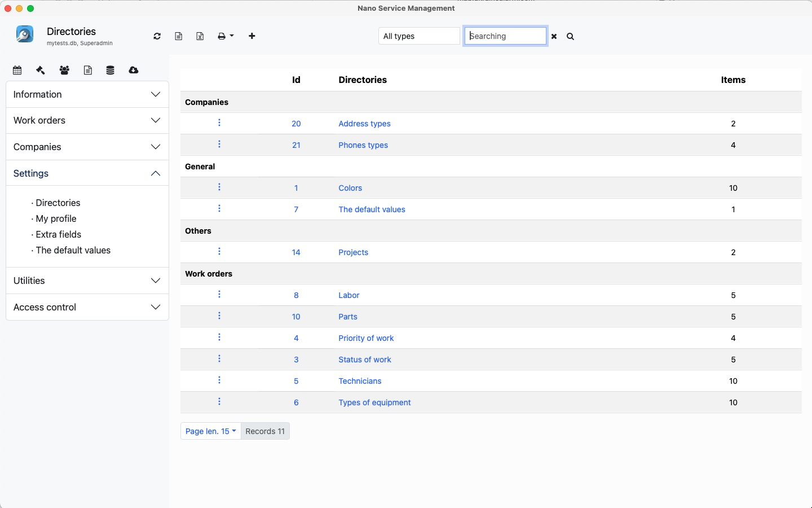Viewport: 812px width, 508px height.
Task: Open the All types filter dropdown
Action: click(419, 36)
